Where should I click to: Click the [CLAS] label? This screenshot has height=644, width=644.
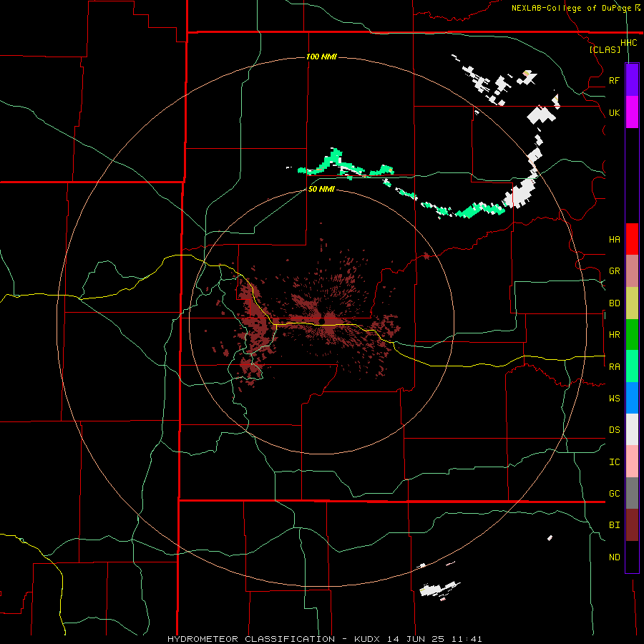point(605,50)
